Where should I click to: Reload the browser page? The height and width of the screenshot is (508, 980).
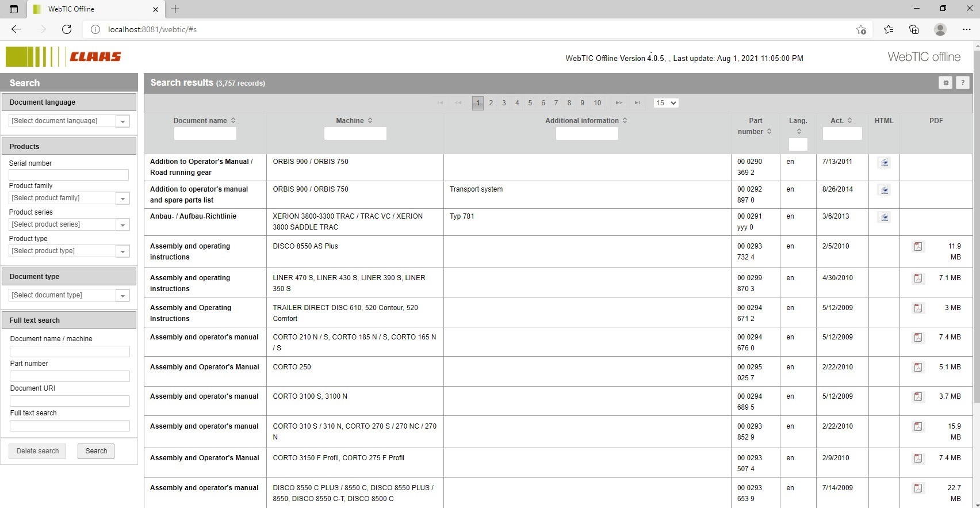[67, 29]
